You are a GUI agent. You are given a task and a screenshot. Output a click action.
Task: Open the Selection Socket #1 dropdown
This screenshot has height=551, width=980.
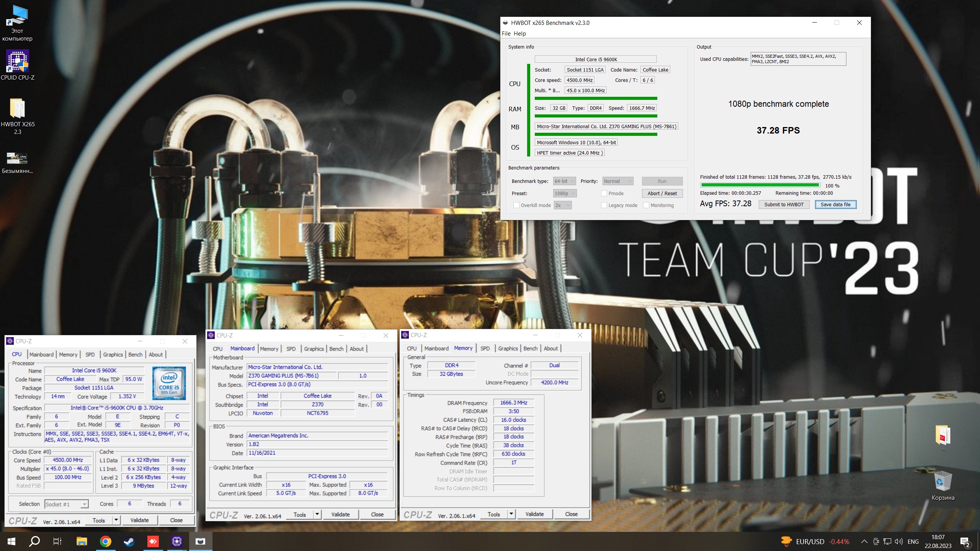[67, 504]
